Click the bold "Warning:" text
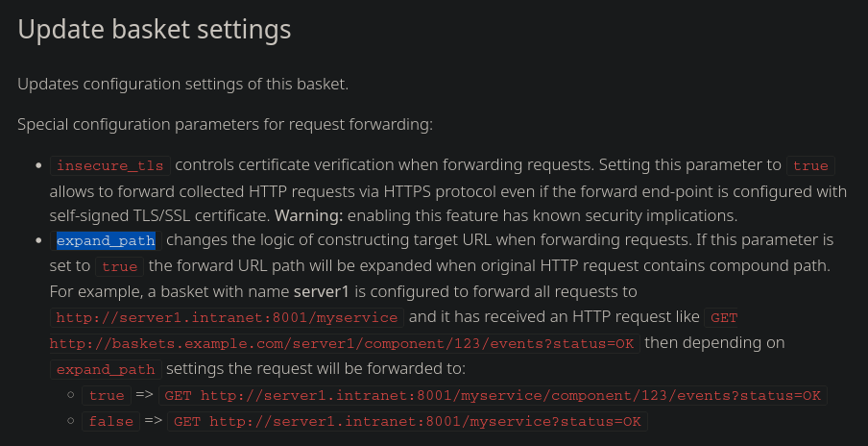Viewport: 868px width, 446px height. click(x=309, y=214)
